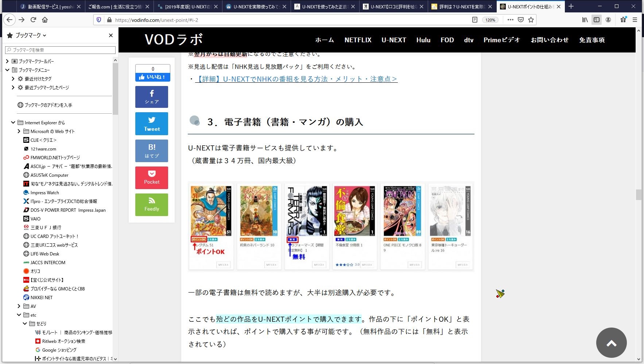Image resolution: width=644 pixels, height=364 pixels.
Task: Open the ブックマーク sidebar dropdown header
Action: (27, 35)
